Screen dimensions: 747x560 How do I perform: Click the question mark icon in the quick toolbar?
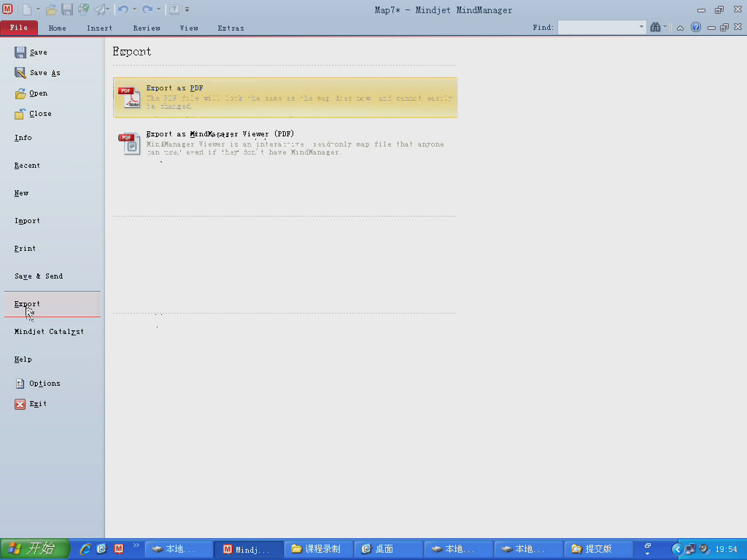coord(174,9)
